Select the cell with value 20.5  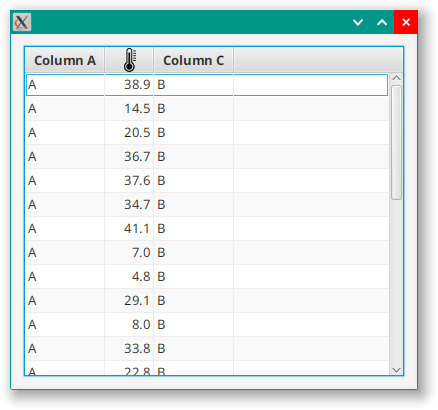pos(129,133)
